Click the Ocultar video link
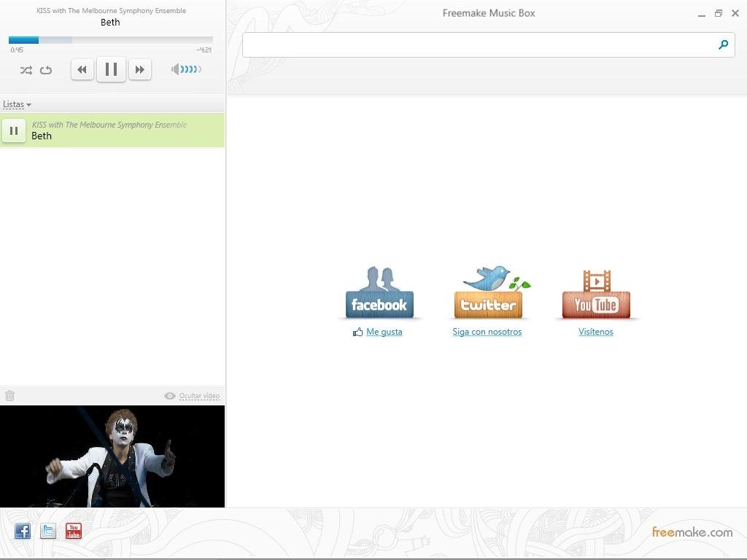The height and width of the screenshot is (560, 747). coord(199,396)
